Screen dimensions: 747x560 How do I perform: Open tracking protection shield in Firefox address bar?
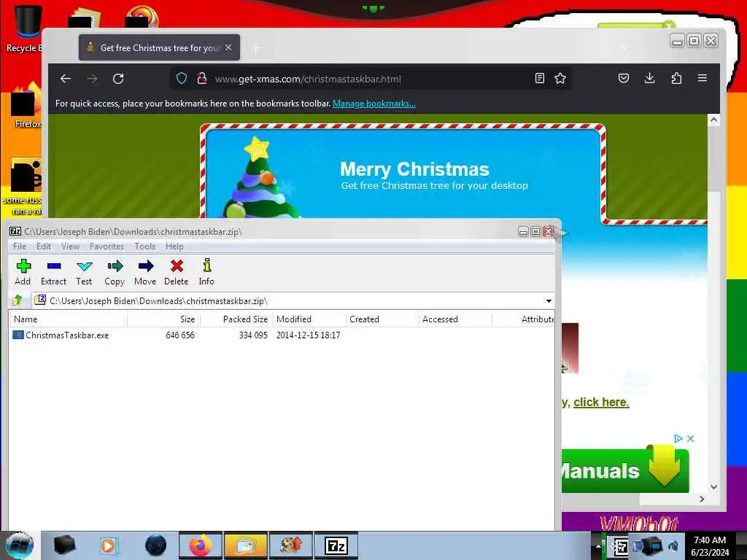click(182, 79)
